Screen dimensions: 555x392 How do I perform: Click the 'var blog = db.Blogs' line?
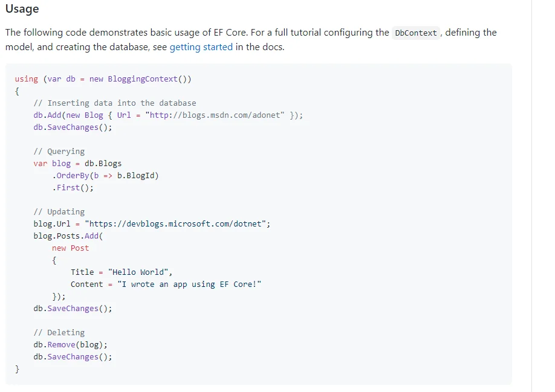tap(77, 164)
